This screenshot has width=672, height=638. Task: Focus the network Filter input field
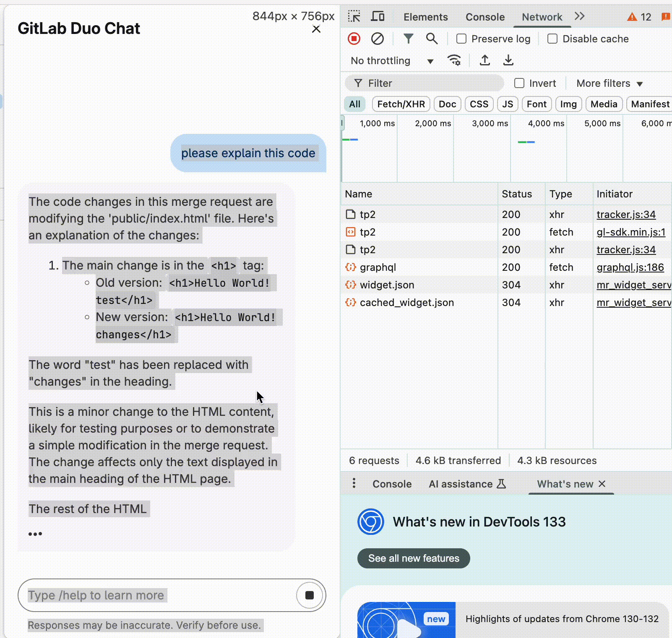[x=425, y=83]
